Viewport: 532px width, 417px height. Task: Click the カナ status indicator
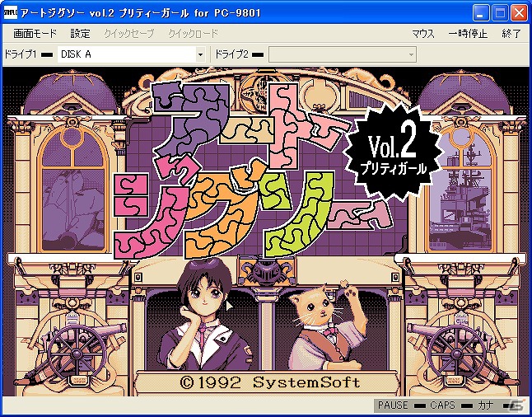(x=497, y=405)
